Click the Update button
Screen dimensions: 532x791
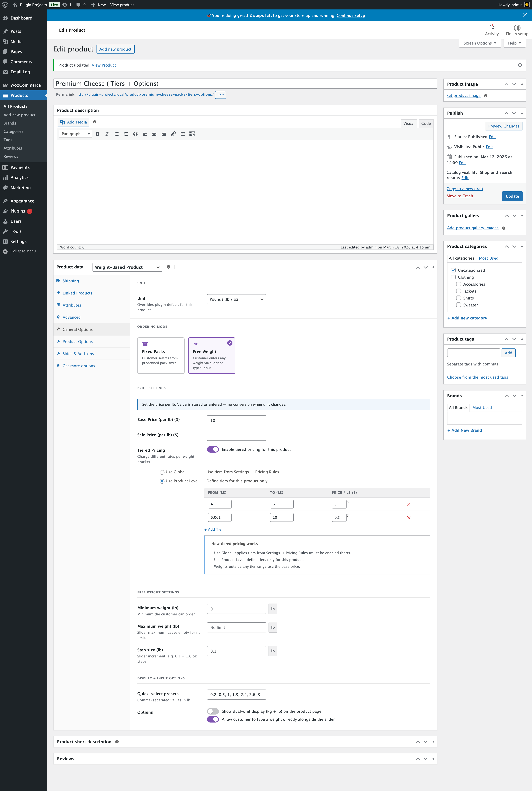512,196
